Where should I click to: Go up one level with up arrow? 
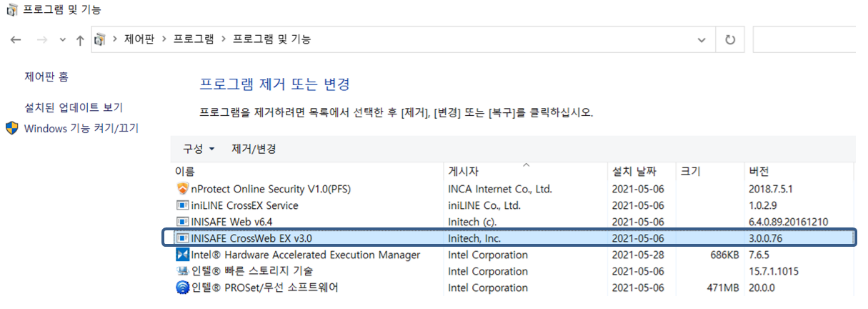80,40
